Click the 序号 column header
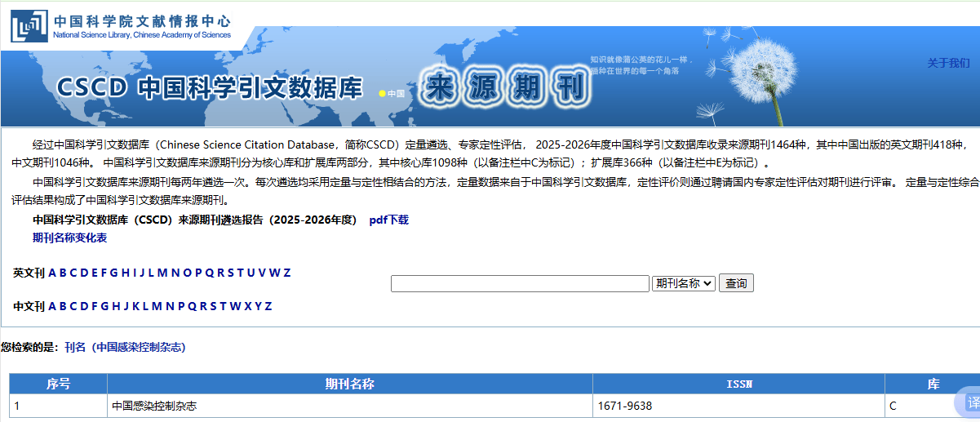Viewport: 980px width, 422px height. click(58, 384)
